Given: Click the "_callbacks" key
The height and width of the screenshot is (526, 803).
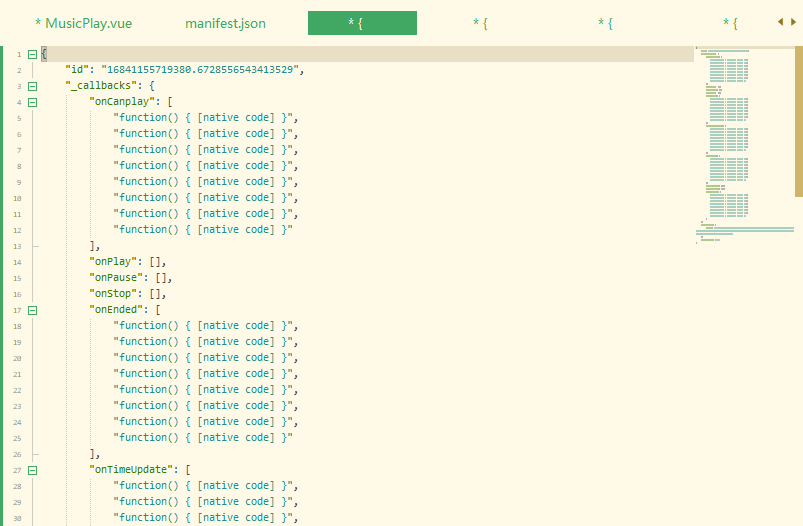Looking at the screenshot, I should point(101,86).
